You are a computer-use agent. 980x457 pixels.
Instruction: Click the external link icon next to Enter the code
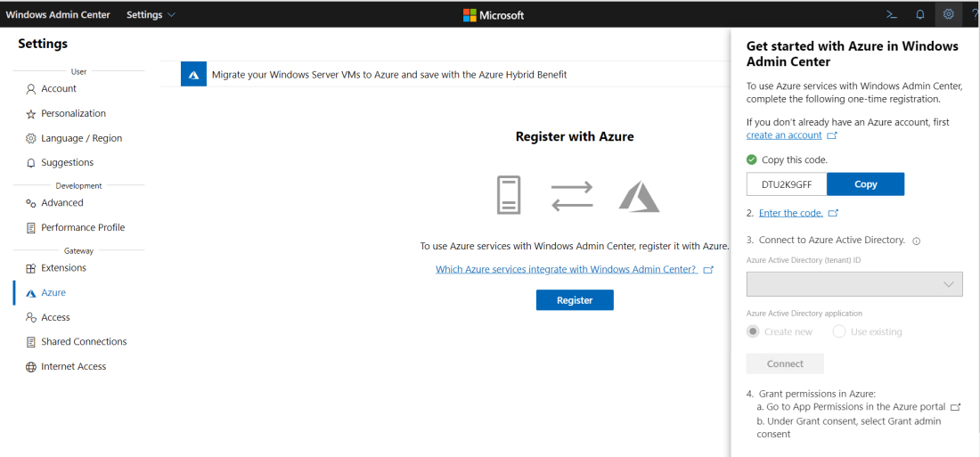tap(833, 214)
